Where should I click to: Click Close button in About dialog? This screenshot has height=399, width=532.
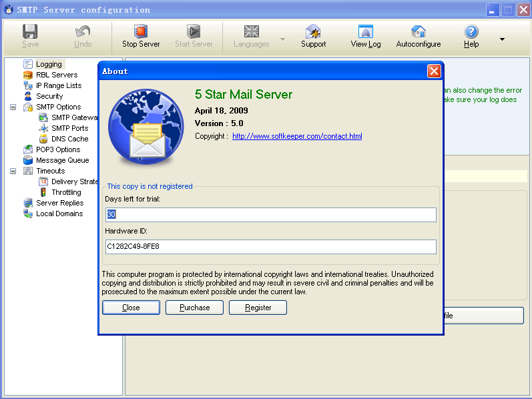(131, 308)
